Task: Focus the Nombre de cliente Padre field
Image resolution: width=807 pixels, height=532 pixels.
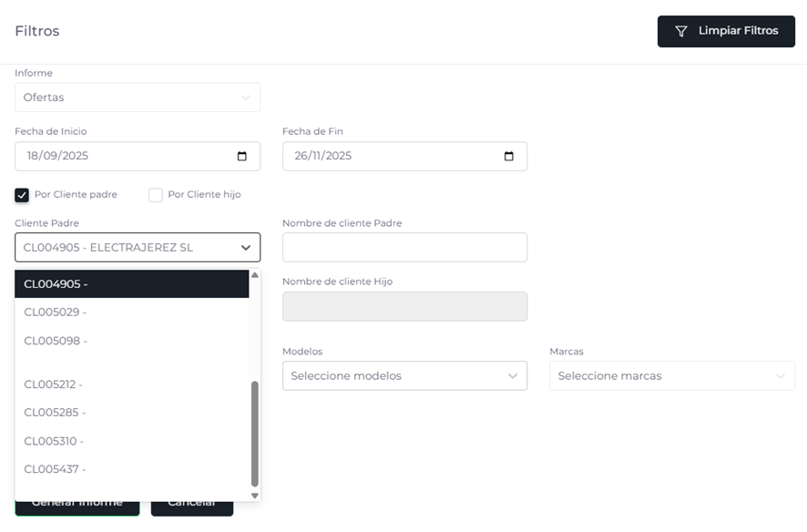Action: point(404,248)
